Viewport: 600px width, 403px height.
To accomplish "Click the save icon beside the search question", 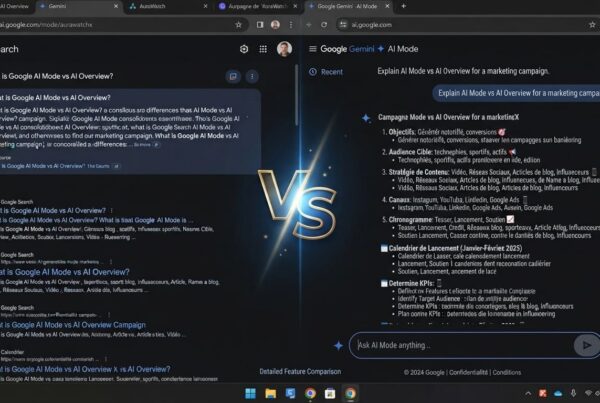I will click(233, 76).
